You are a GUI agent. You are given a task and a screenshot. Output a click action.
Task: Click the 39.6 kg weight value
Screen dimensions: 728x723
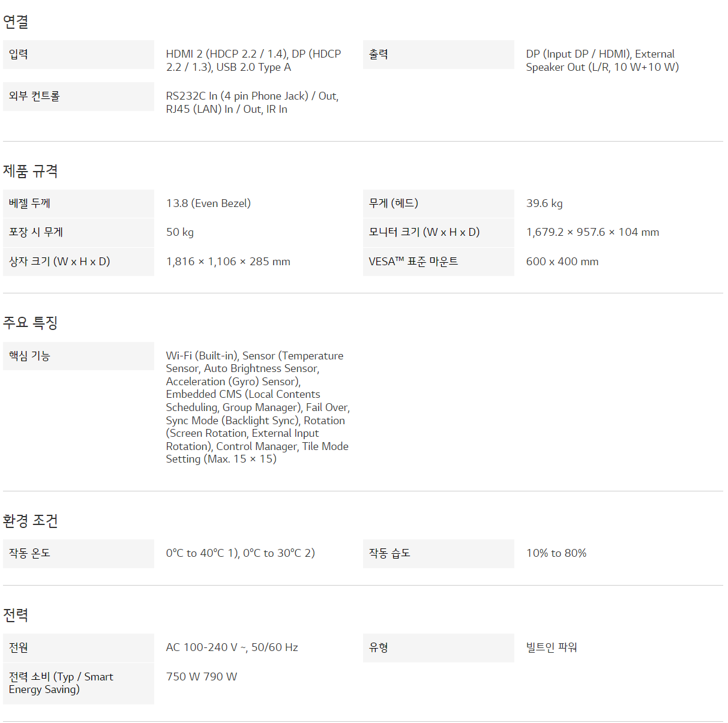tap(544, 203)
